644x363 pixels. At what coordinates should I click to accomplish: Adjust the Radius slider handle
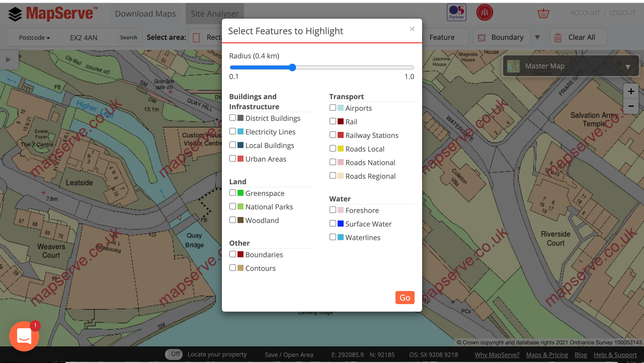click(292, 67)
